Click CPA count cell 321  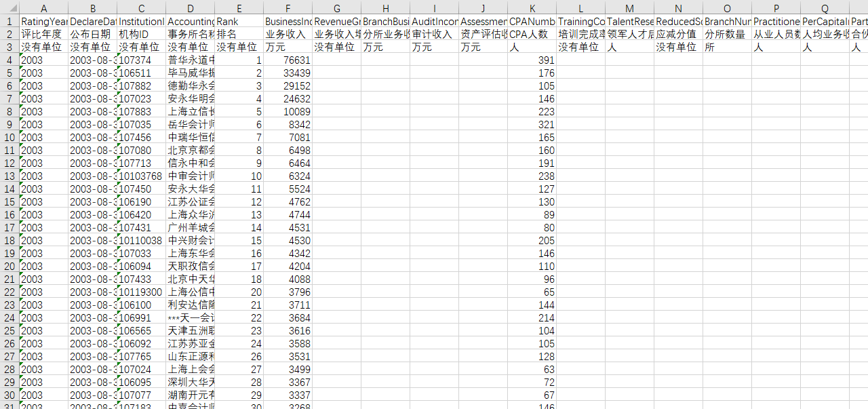[532, 124]
